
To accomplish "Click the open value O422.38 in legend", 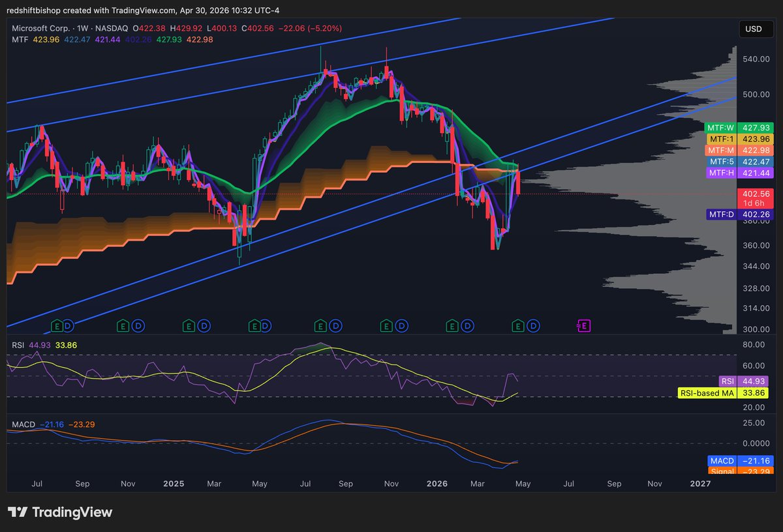I will tap(149, 29).
